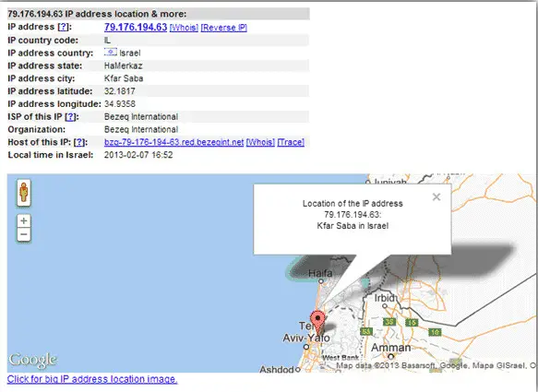This screenshot has width=538, height=392.
Task: Click the Irbid label on the map
Action: pos(384,298)
